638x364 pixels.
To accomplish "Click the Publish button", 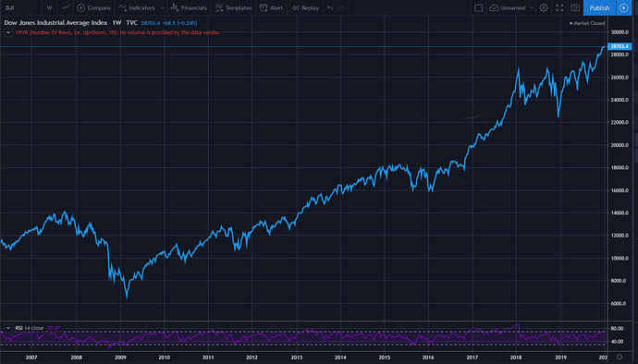I will (599, 7).
